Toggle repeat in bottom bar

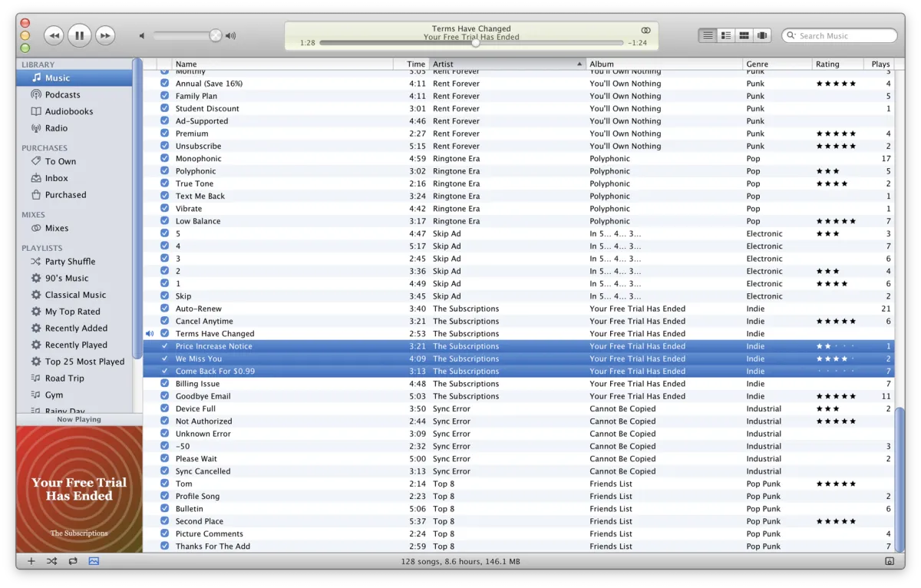click(x=73, y=561)
